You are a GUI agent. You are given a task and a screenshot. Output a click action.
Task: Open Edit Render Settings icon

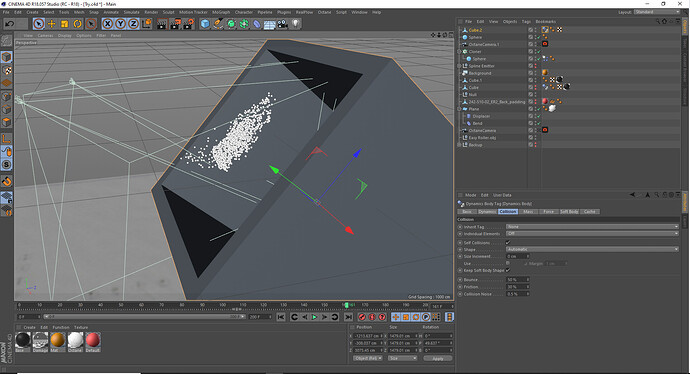pyautogui.click(x=188, y=24)
